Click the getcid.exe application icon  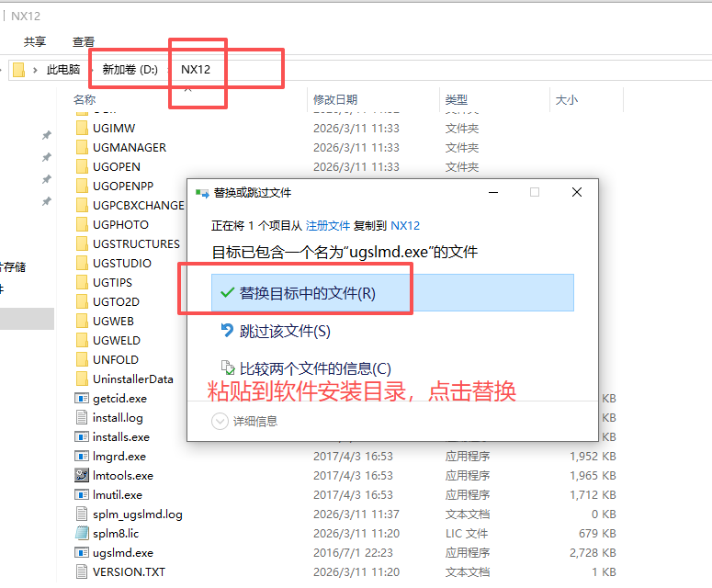coord(82,398)
